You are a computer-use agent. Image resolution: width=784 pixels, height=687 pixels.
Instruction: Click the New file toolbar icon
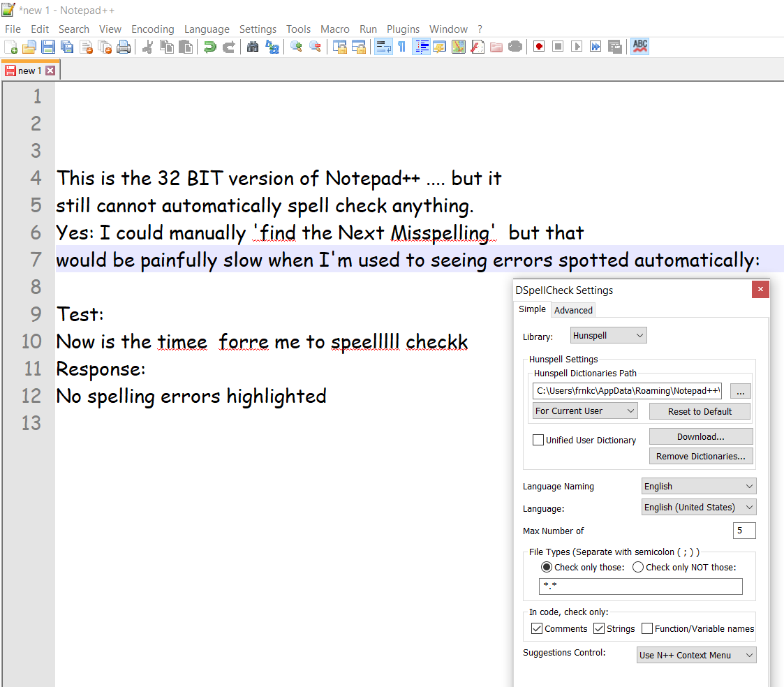point(10,47)
